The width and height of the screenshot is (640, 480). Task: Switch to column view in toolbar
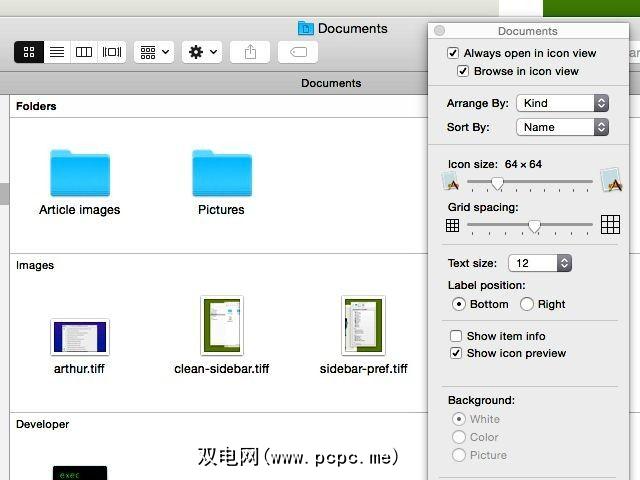pyautogui.click(x=84, y=52)
